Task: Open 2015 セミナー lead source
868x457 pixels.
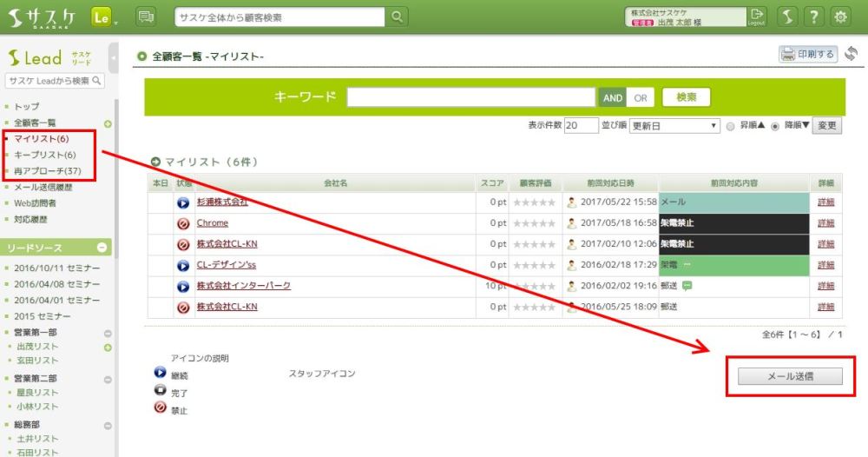Action: [x=42, y=316]
